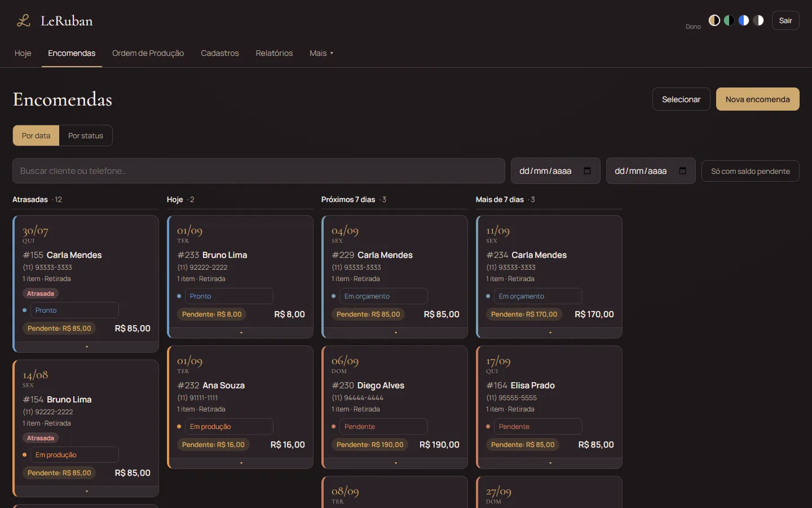Select gray and white theme swatch

[758, 20]
